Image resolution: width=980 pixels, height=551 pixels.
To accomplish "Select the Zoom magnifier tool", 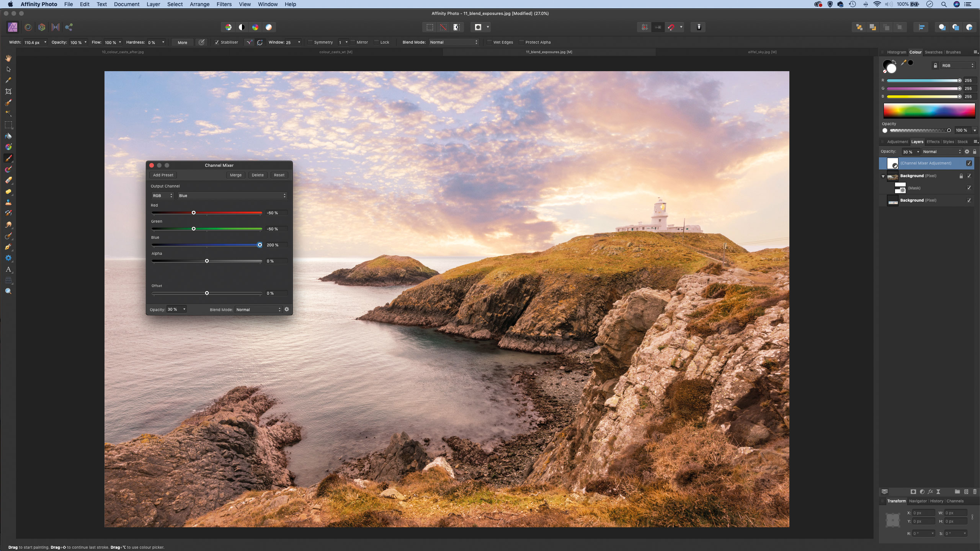I will [x=8, y=292].
